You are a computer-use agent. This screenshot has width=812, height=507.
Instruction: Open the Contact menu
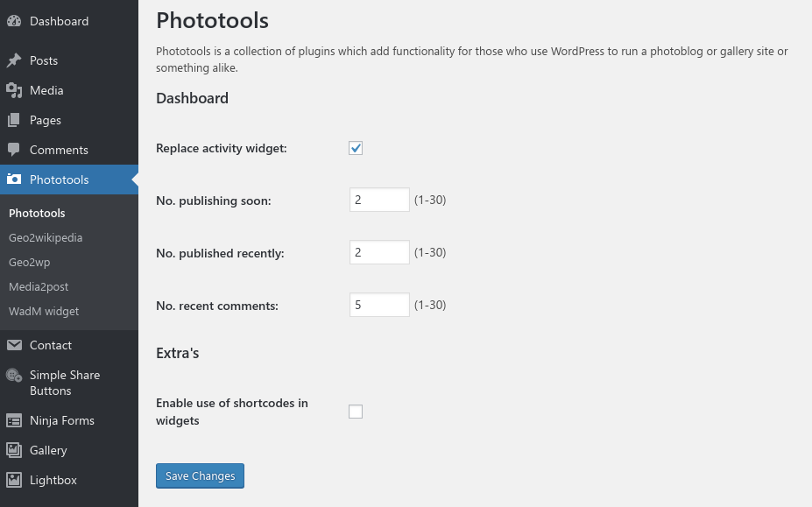pyautogui.click(x=69, y=345)
